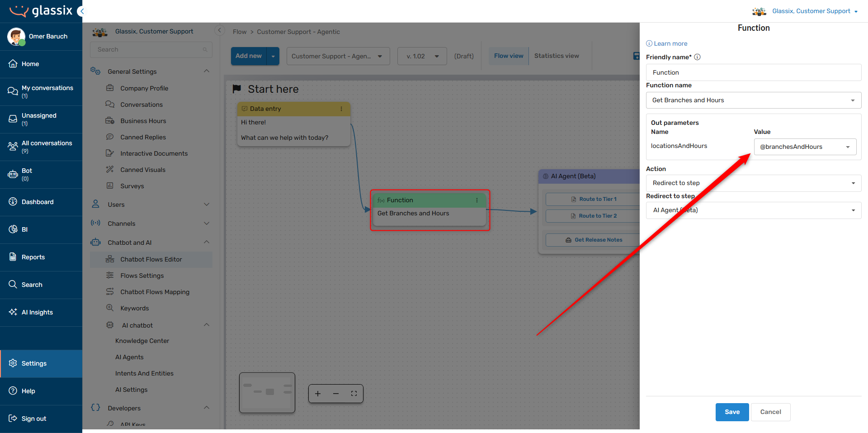868x433 pixels.
Task: Click the Canned Visuals icon
Action: (110, 170)
